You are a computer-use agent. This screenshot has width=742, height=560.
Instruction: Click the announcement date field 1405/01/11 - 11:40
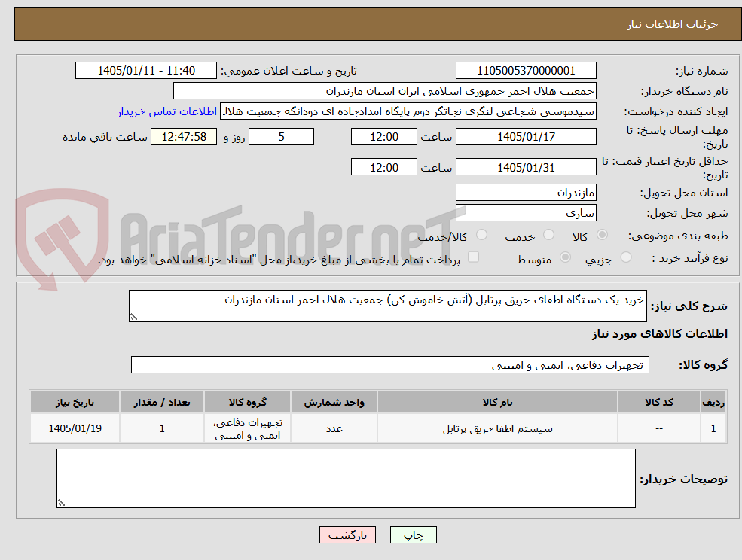point(145,71)
